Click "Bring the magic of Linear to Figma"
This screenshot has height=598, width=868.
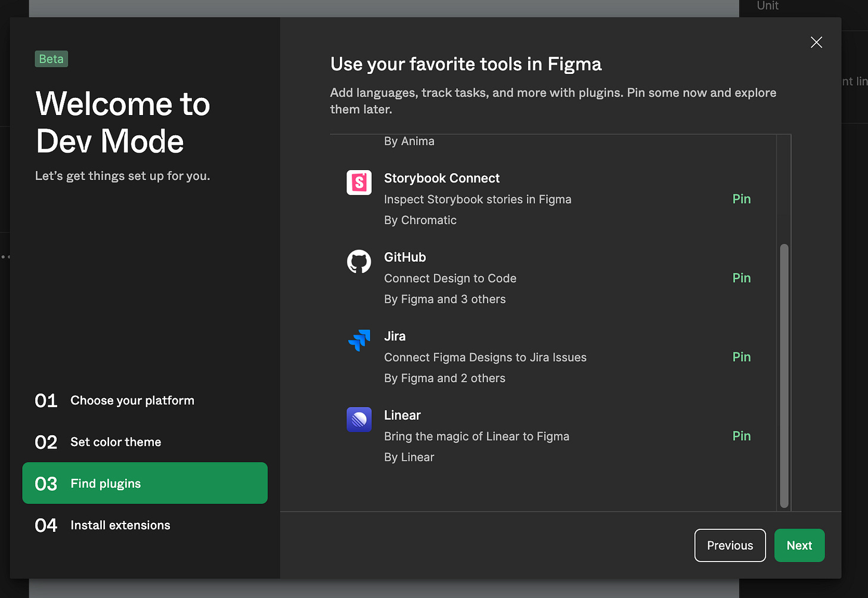(x=476, y=436)
